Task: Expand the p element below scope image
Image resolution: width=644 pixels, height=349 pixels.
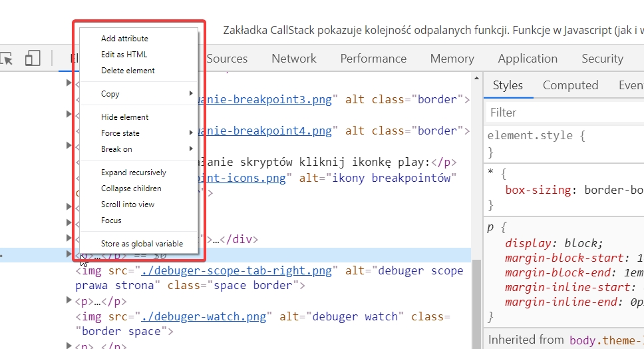Action: 69,301
